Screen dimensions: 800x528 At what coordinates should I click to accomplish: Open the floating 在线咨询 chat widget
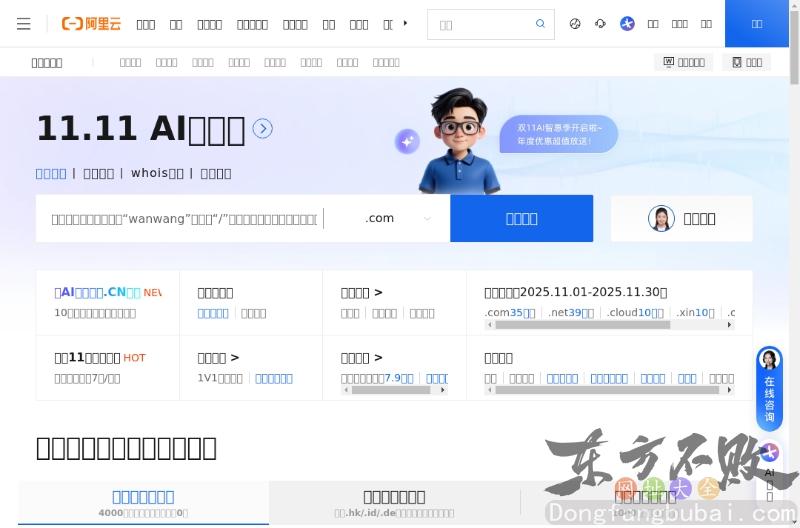click(769, 389)
